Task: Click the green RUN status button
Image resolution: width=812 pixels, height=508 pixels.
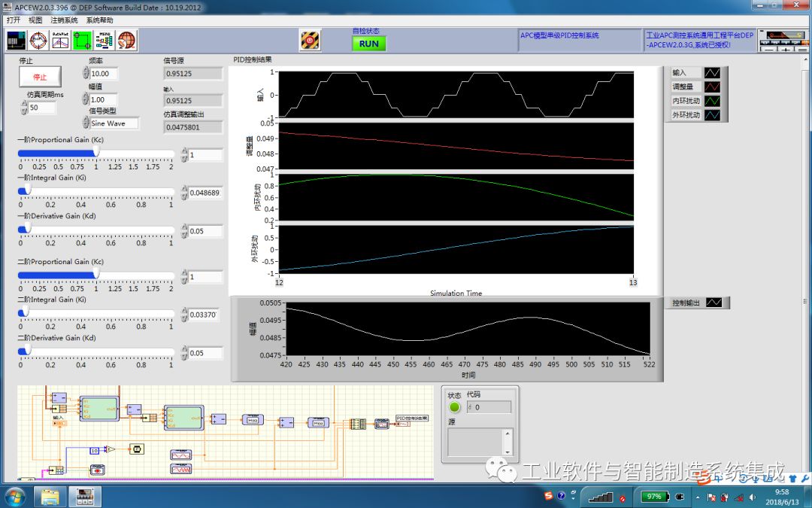Action: coord(368,44)
